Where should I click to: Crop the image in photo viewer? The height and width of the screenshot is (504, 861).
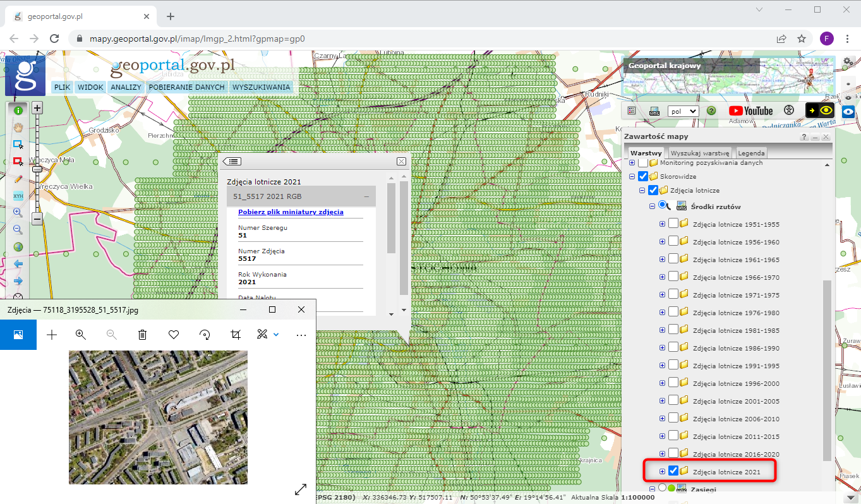236,335
